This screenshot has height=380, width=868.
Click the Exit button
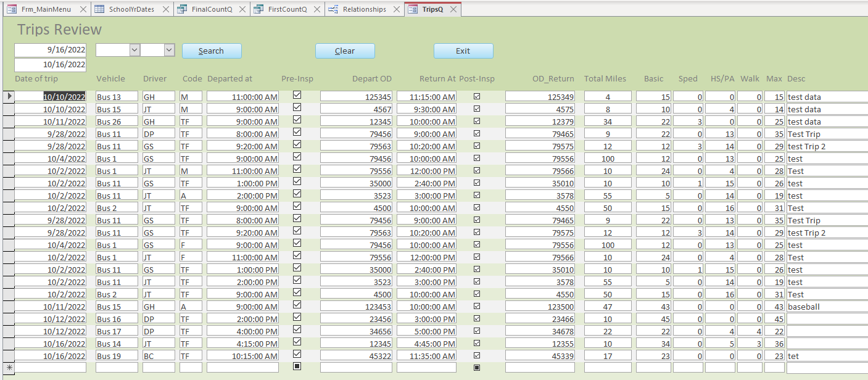click(463, 51)
